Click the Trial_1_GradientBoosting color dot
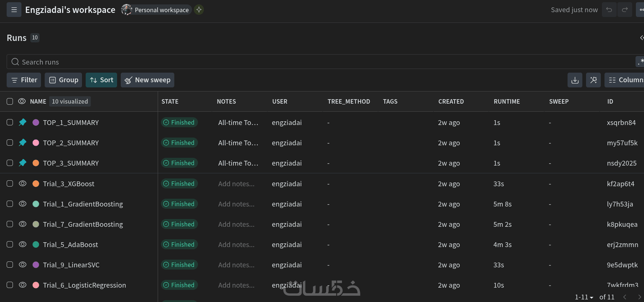This screenshot has width=644, height=302. click(36, 204)
